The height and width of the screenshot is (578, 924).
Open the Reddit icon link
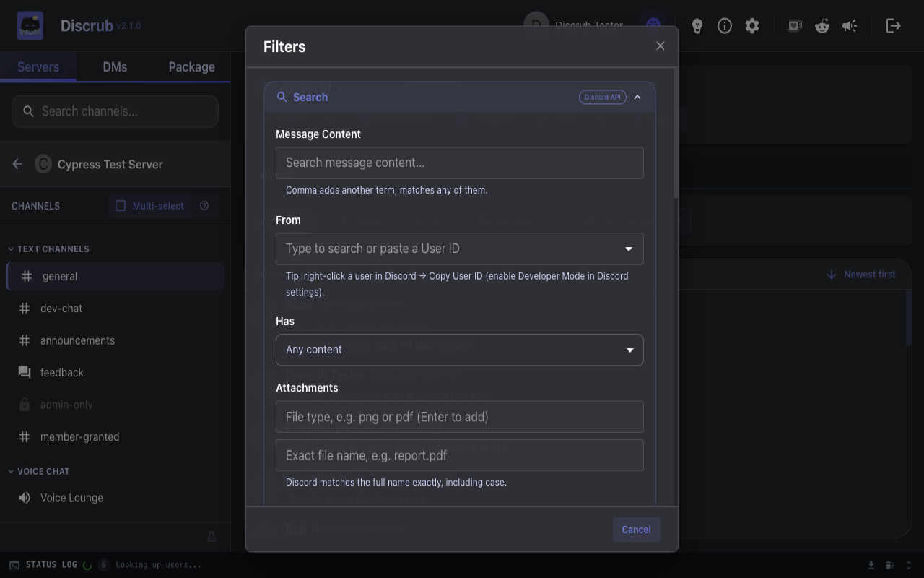click(822, 26)
